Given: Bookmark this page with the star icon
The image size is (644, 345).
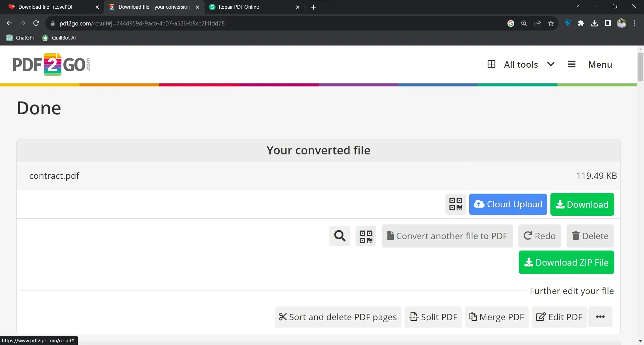Looking at the screenshot, I should 551,23.
